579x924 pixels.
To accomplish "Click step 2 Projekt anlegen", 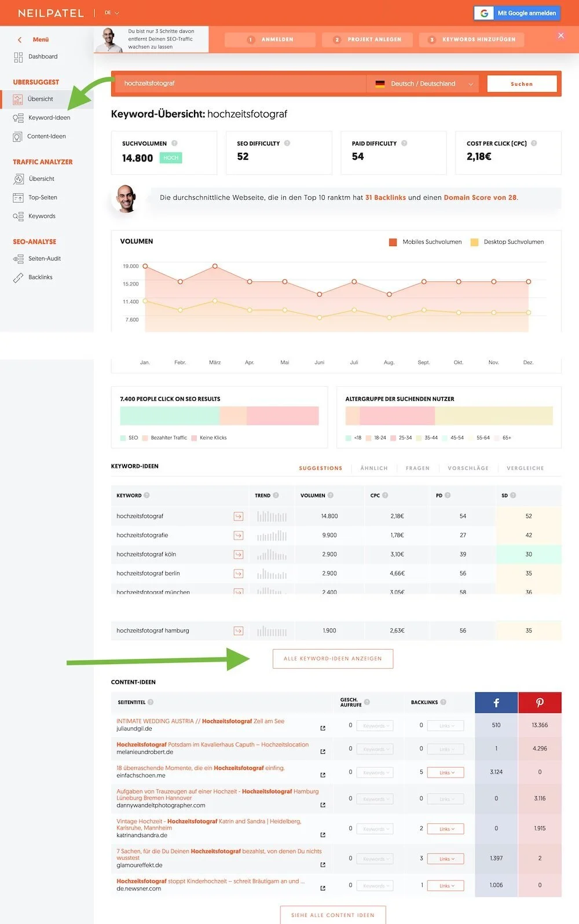I will pos(368,39).
